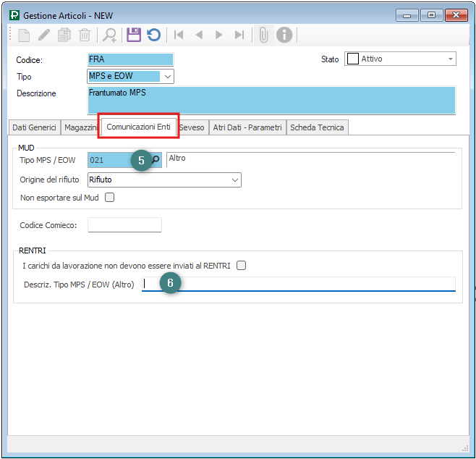
Task: Expand the Stato dropdown
Action: (451, 59)
